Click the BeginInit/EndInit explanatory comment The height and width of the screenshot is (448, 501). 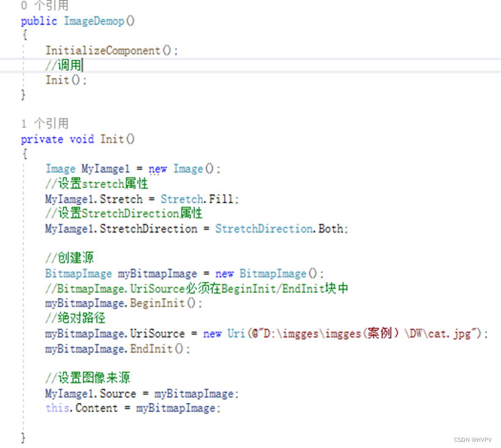197,289
